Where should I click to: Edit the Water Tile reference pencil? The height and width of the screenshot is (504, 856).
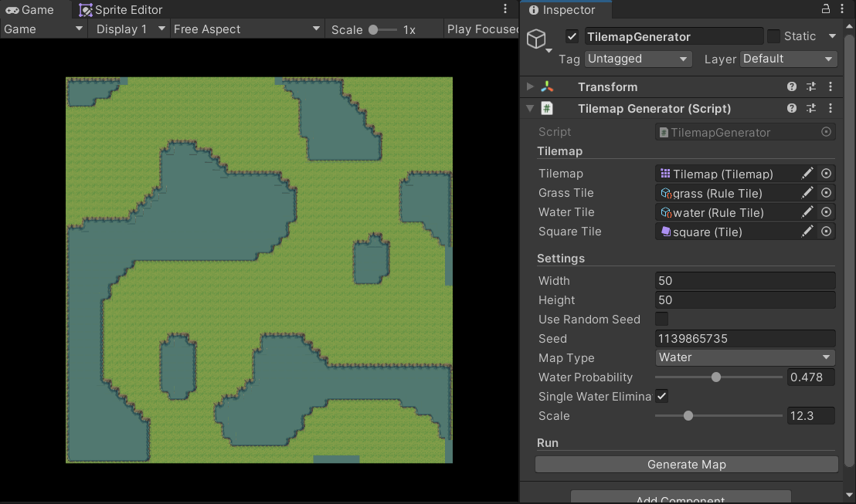807,212
